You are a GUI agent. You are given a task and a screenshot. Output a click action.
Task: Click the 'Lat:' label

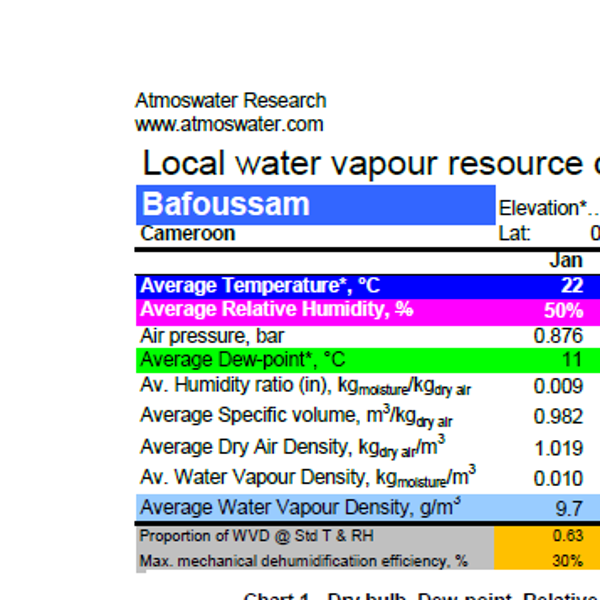515,233
